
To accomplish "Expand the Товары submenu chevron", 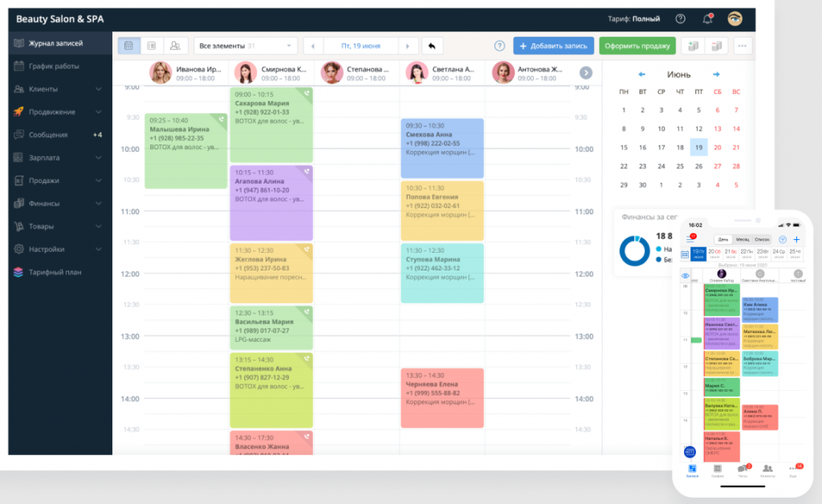I will [99, 226].
